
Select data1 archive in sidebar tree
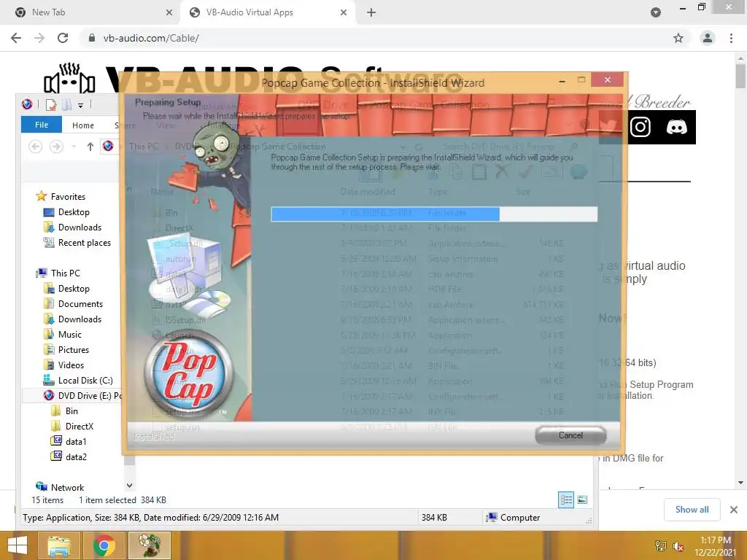point(76,441)
